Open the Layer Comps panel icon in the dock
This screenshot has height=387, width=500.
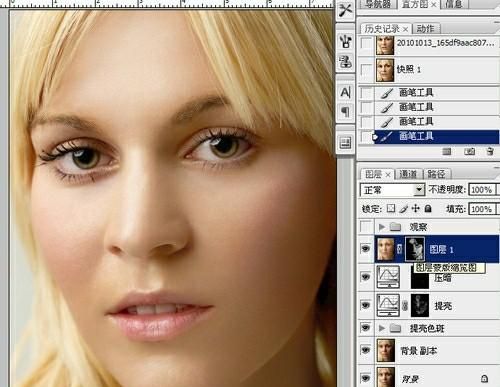[345, 143]
